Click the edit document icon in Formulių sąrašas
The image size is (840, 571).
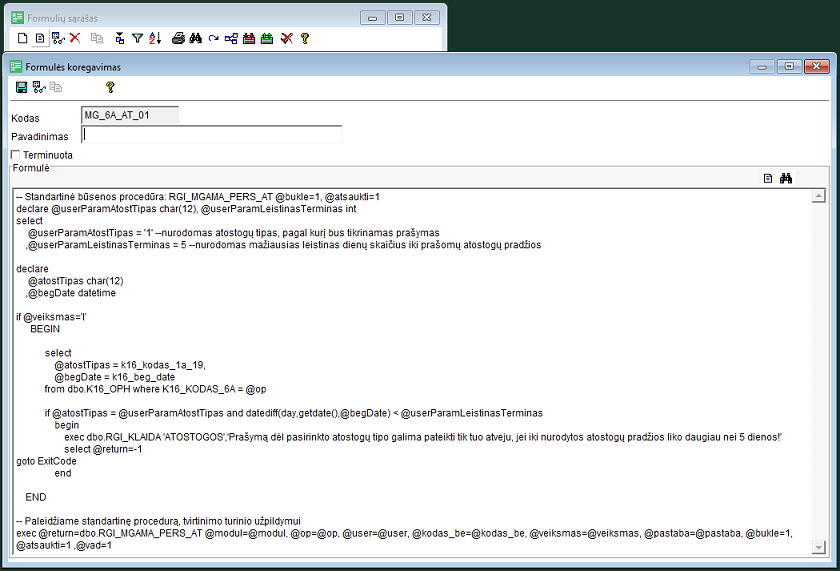click(x=40, y=38)
